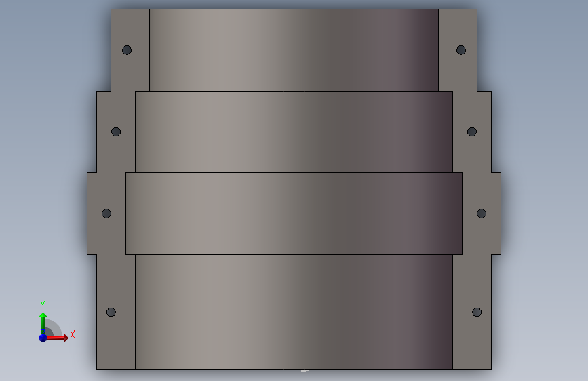Select the bottom cylinder section of the model
The width and height of the screenshot is (588, 381).
294,312
